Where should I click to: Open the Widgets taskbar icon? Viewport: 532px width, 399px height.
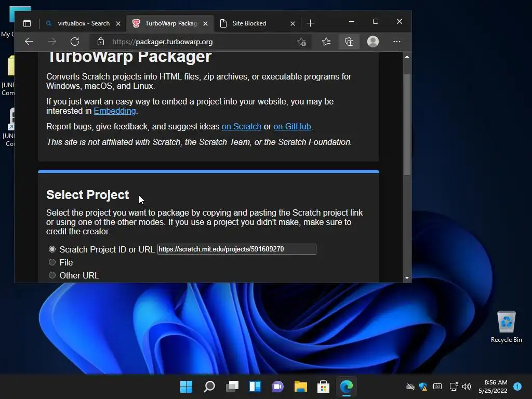pyautogui.click(x=255, y=387)
